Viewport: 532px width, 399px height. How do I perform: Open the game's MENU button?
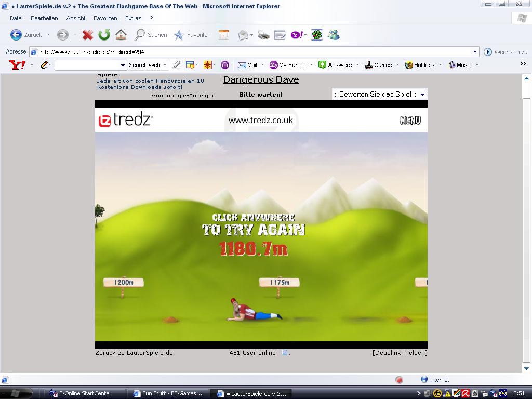(x=410, y=121)
